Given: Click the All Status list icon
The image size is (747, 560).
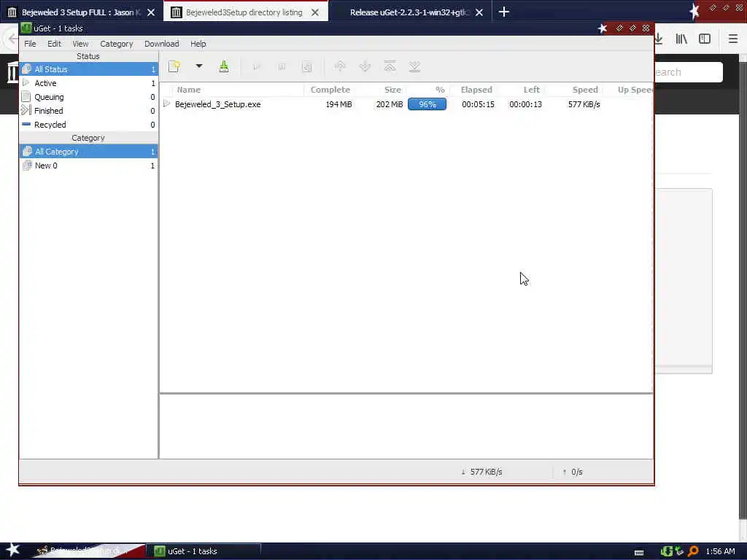Looking at the screenshot, I should (27, 69).
